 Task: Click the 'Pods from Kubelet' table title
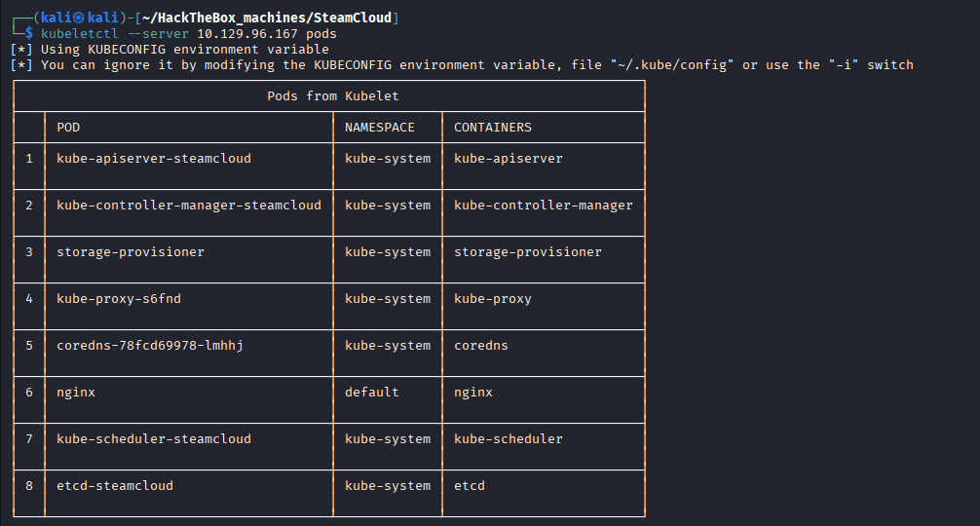(x=333, y=96)
